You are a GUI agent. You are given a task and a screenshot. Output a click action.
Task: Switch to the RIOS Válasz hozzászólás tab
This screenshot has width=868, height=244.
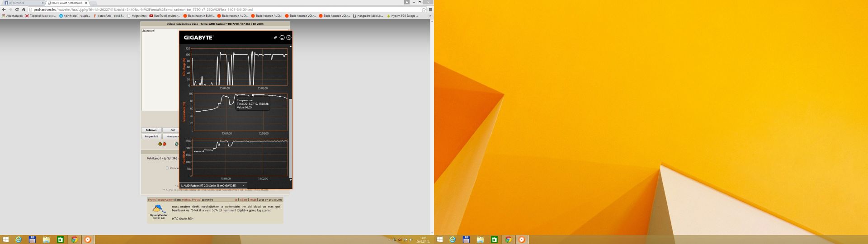[x=66, y=3]
